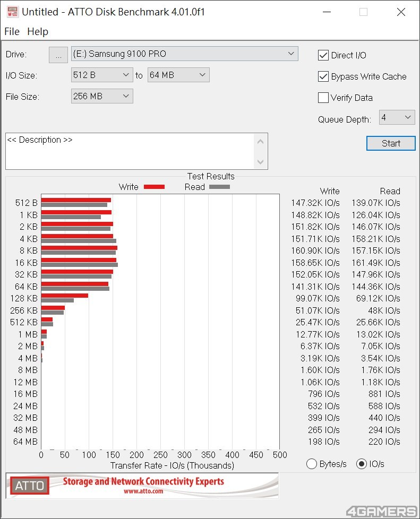The width and height of the screenshot is (420, 519).
Task: Open the 64 MB maximum I/O size dropdown
Action: point(178,75)
